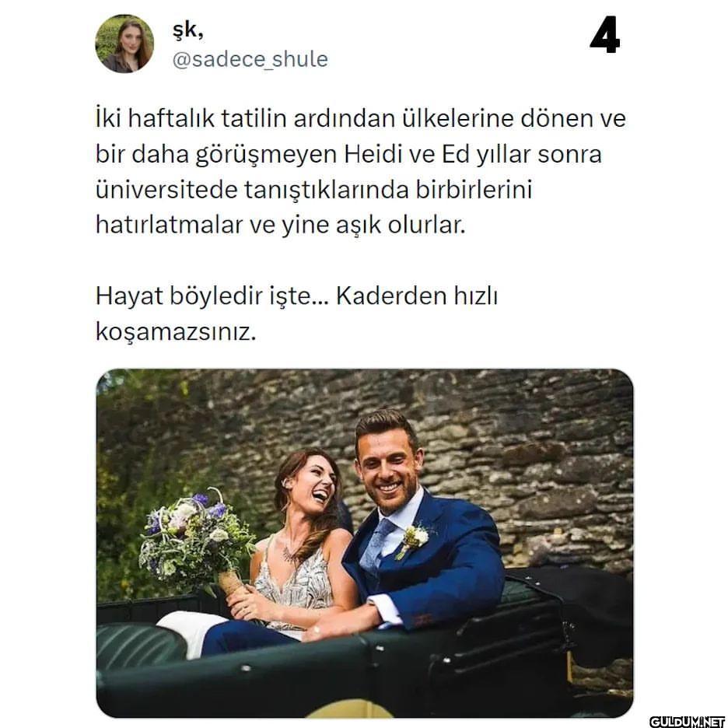Open the profile avatar of sadece_shule
This screenshot has width=728, height=728.
[124, 44]
